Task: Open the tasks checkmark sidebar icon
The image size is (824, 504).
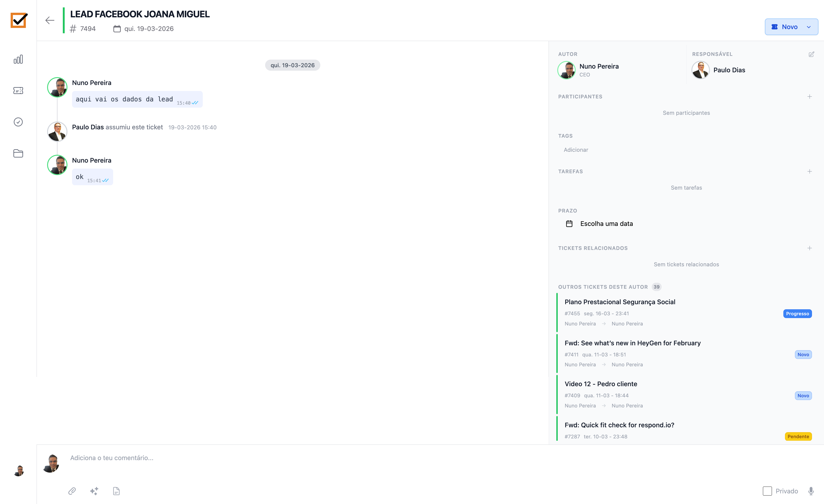Action: point(18,122)
